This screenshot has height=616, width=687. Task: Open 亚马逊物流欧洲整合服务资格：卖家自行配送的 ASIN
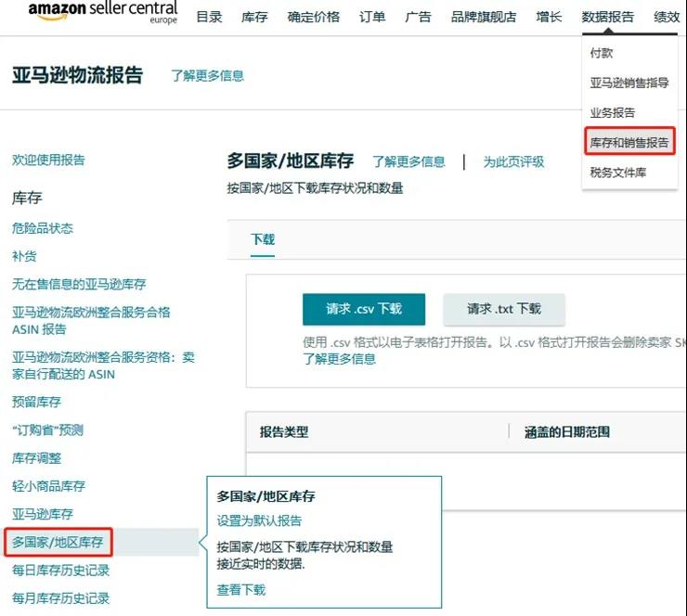[x=103, y=366]
